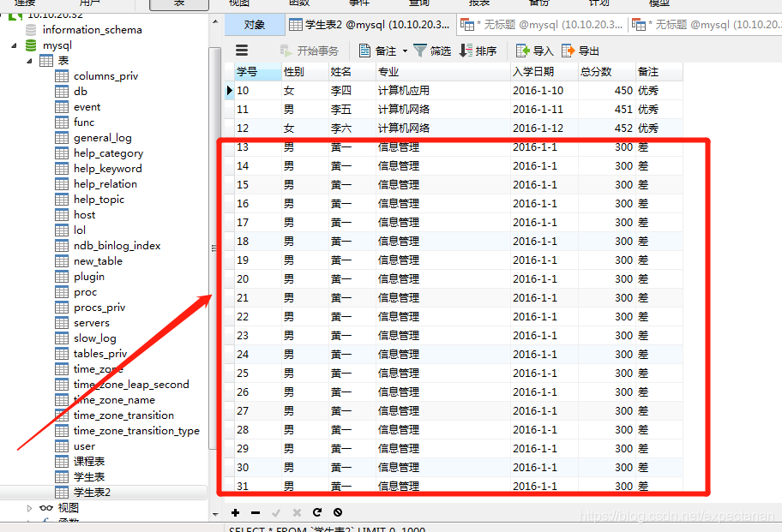Select the 2016-1-12 date cell
Screen dimensions: 782x532
pos(544,129)
